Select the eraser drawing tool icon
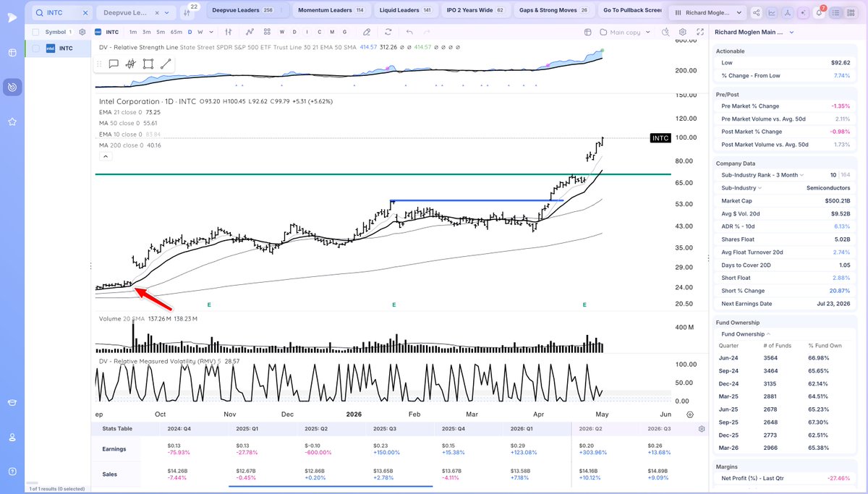This screenshot has height=494, width=868. coord(367,33)
